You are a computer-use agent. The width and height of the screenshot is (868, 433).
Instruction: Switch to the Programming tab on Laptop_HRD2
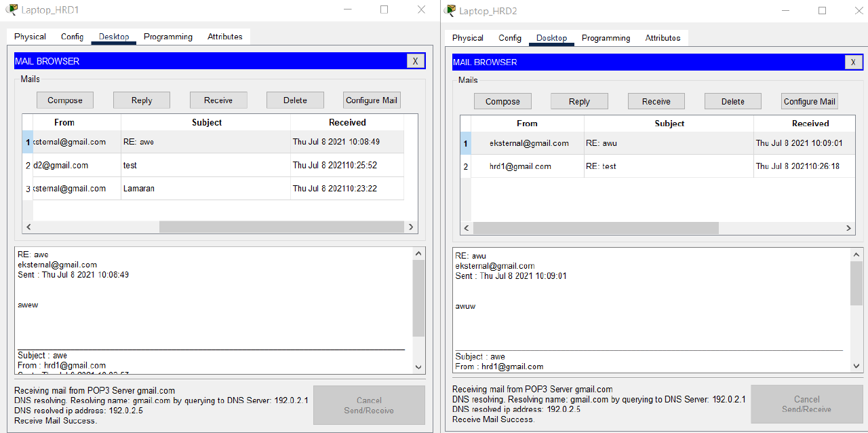(606, 38)
